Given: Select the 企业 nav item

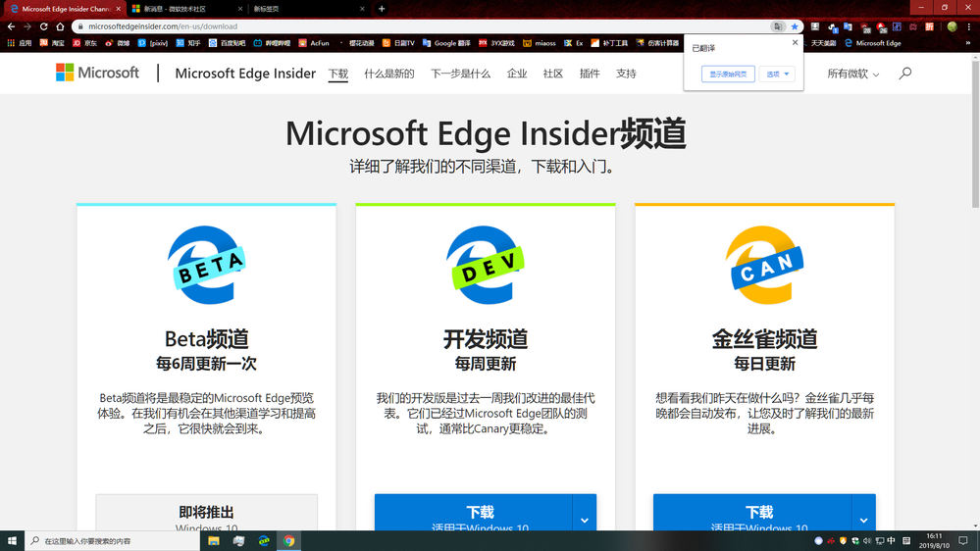Looking at the screenshot, I should [517, 74].
